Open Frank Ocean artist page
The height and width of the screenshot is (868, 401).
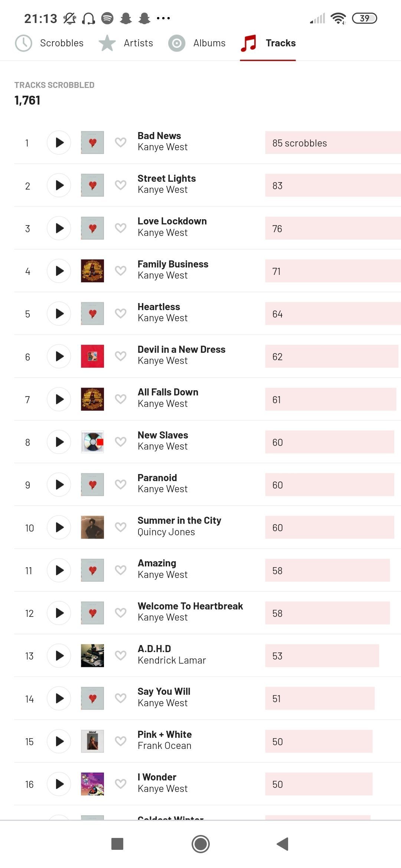click(x=164, y=746)
